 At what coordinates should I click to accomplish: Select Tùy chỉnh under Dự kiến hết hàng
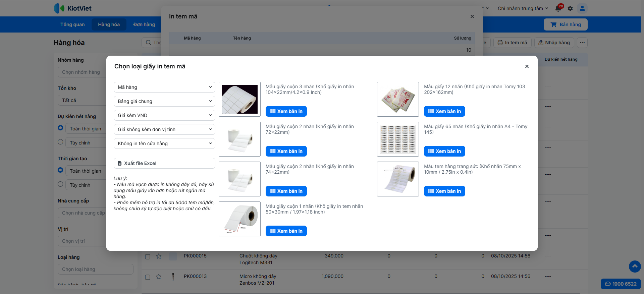point(60,142)
